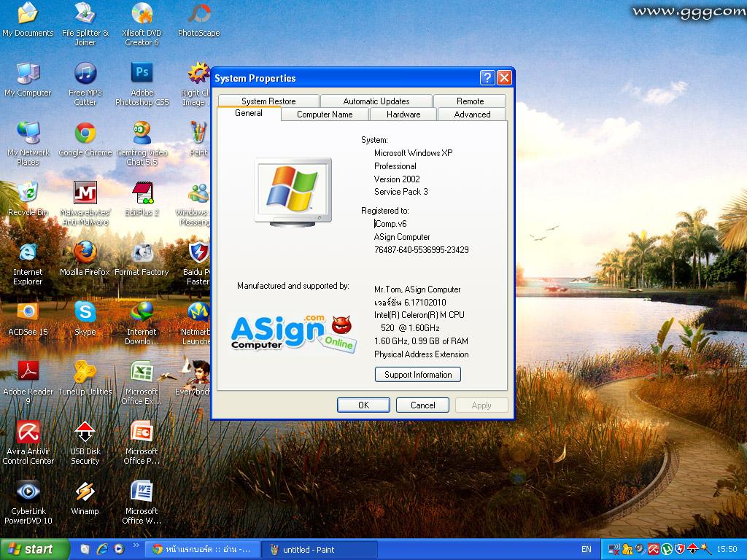Launch Xilisoft DVD Creator 6
Image resolution: width=747 pixels, height=560 pixels.
pos(142,24)
